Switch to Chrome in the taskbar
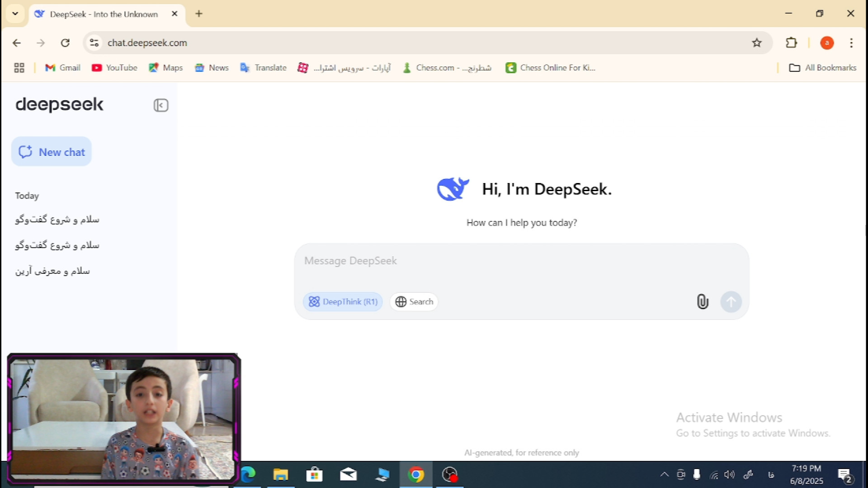868x488 pixels. click(x=416, y=474)
